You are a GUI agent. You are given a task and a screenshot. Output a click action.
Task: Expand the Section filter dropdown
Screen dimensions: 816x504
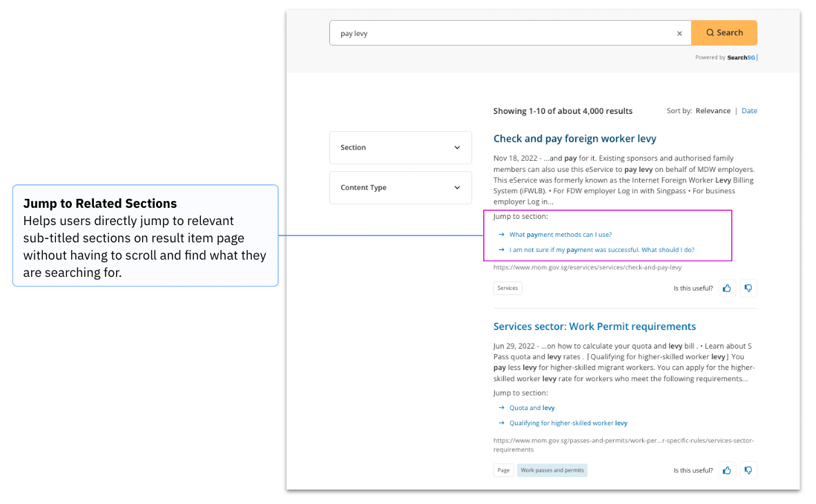tap(400, 147)
